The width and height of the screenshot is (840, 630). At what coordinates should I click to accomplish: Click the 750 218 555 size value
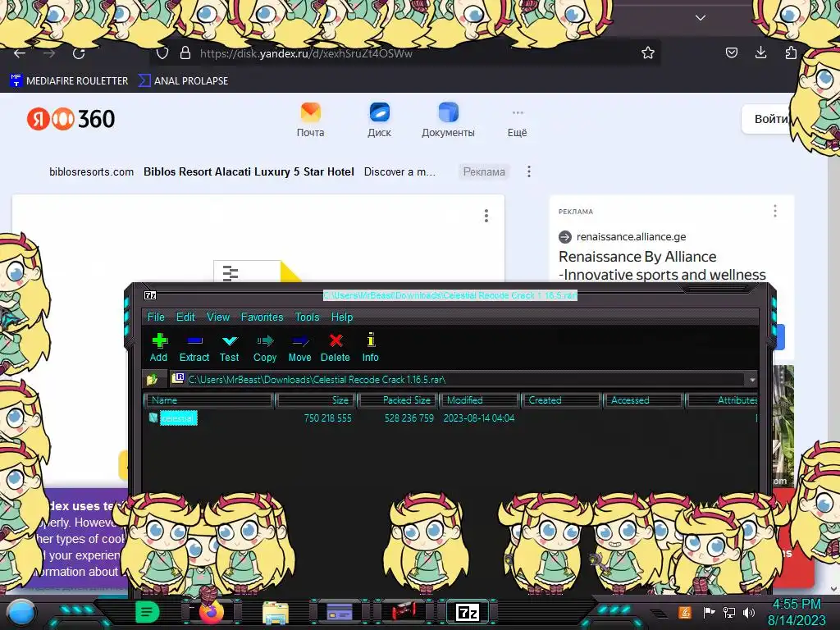tap(328, 418)
